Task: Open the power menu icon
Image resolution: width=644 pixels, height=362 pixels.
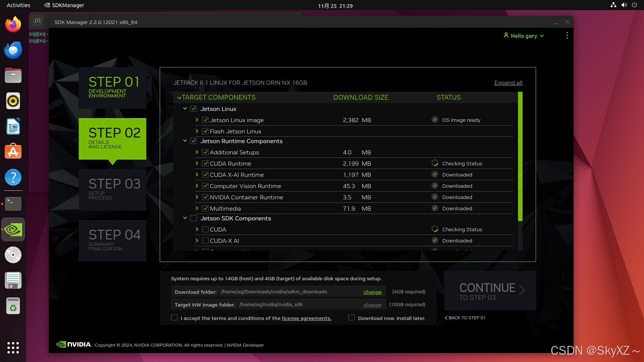Action: (634, 5)
